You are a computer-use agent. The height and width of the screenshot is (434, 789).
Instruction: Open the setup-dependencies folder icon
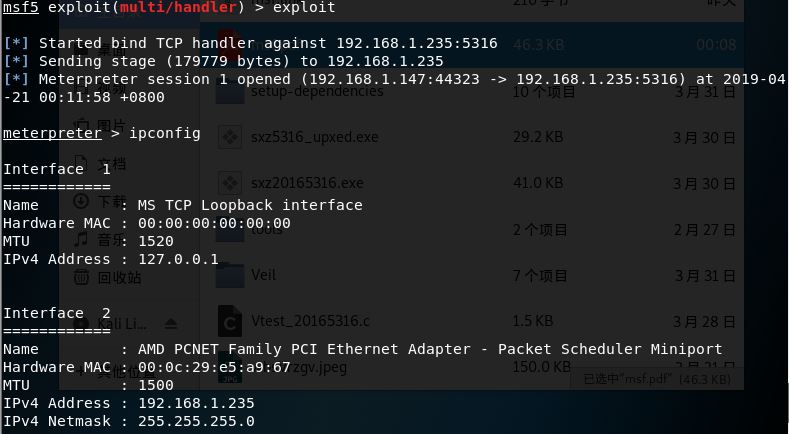point(230,91)
